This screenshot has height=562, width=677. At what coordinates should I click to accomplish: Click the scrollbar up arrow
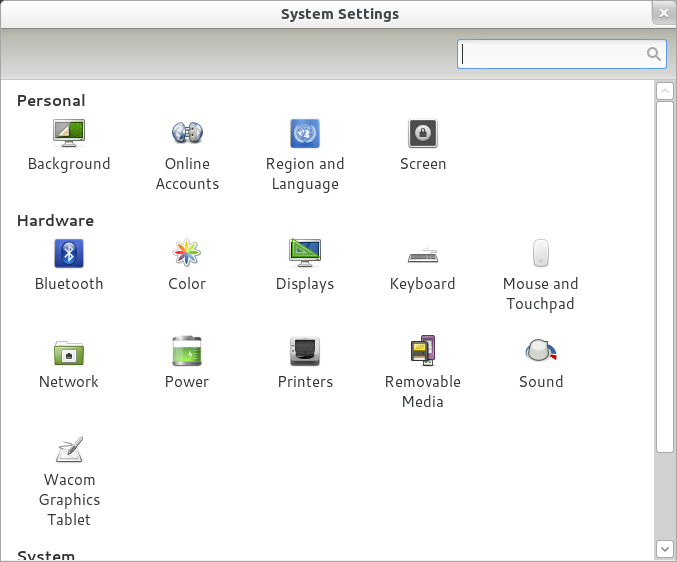click(665, 91)
